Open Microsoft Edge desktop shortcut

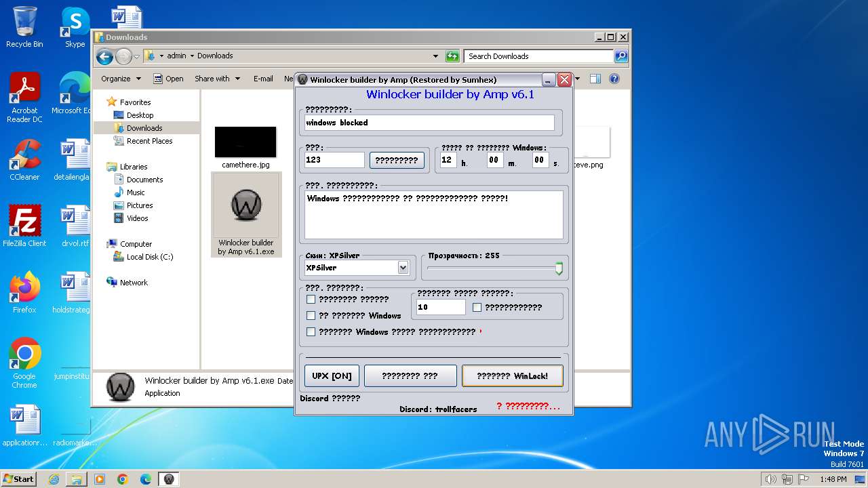[72, 94]
